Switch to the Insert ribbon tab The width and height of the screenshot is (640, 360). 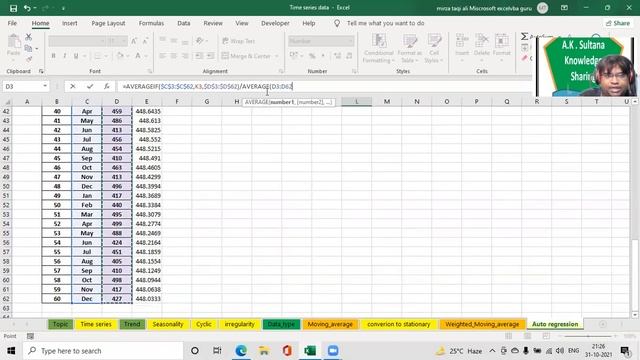click(x=69, y=23)
